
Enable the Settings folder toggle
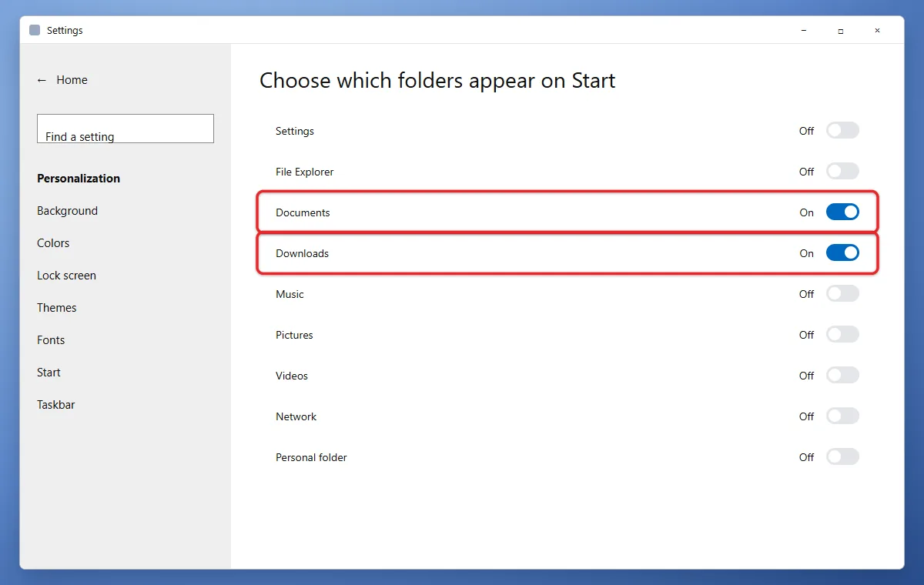(842, 131)
